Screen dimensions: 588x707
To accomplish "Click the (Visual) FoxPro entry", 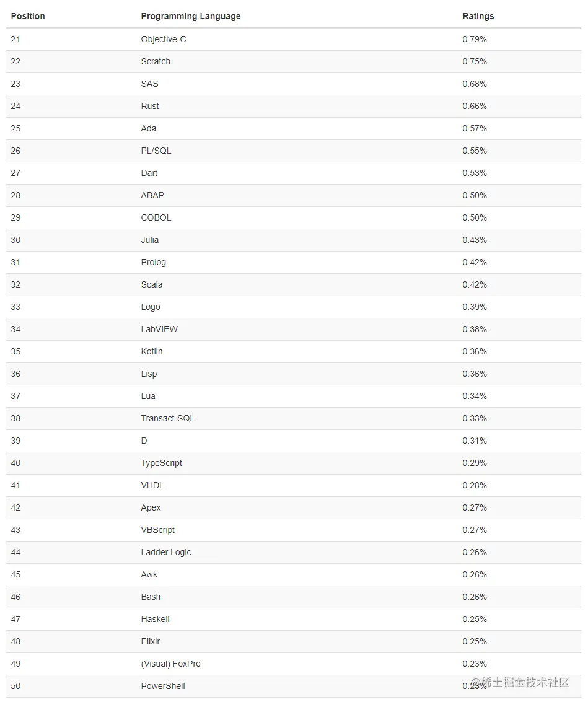I will (x=170, y=664).
